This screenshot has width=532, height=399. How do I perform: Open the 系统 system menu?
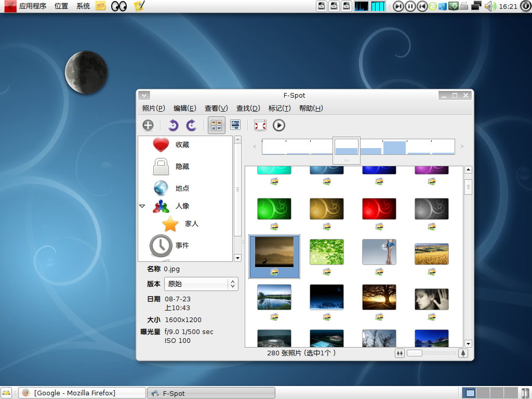[x=83, y=6]
